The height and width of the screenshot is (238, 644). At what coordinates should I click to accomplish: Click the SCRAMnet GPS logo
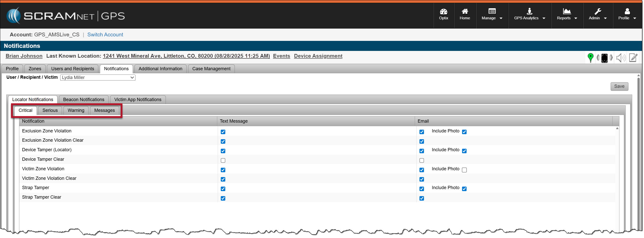[66, 16]
